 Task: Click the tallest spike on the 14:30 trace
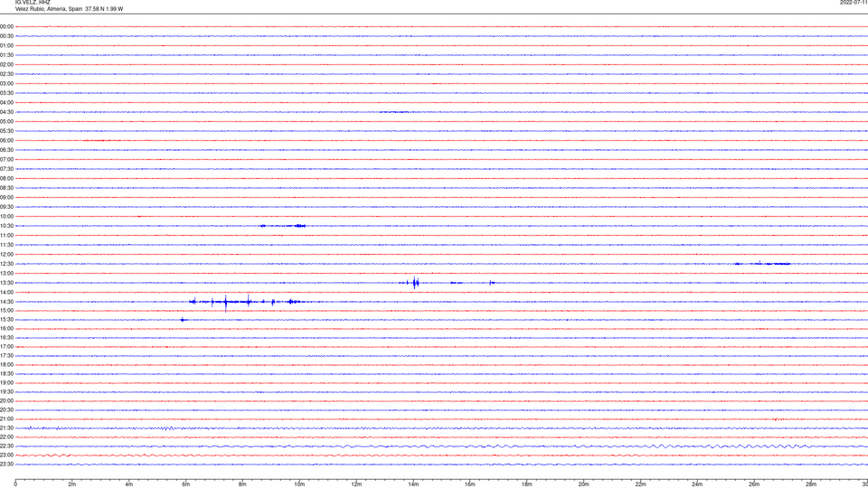(226, 303)
